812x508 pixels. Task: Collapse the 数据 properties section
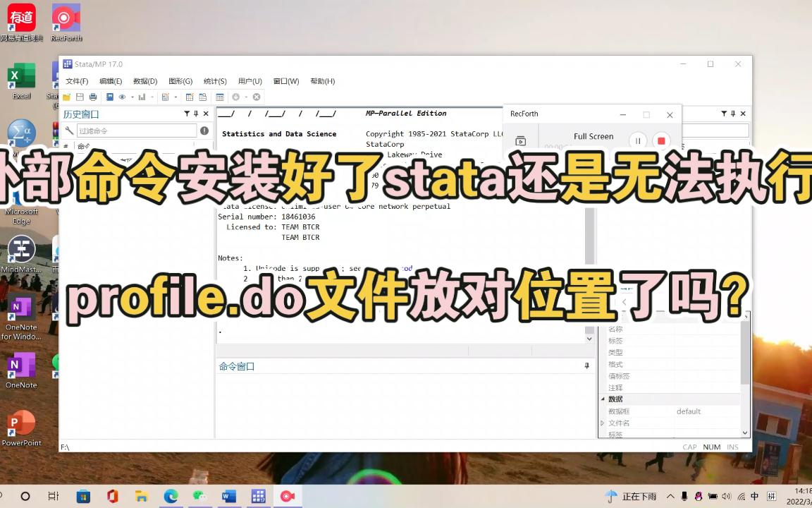pos(603,399)
